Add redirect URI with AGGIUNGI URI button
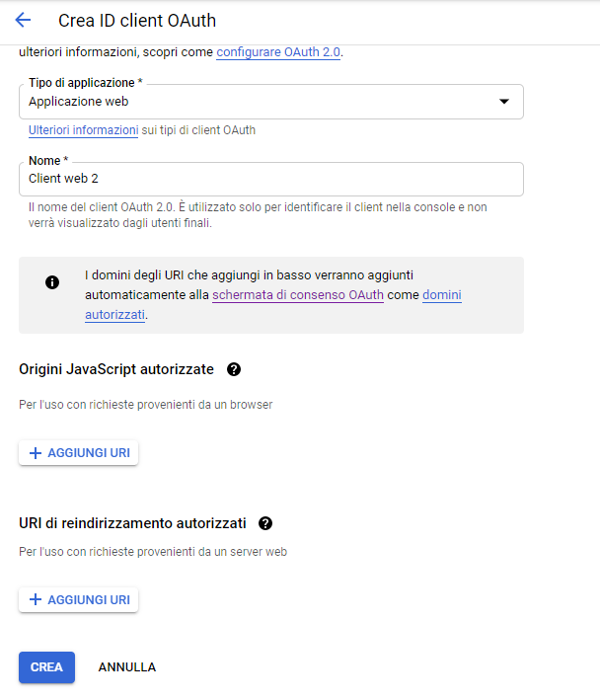This screenshot has width=600, height=700. pyautogui.click(x=79, y=599)
